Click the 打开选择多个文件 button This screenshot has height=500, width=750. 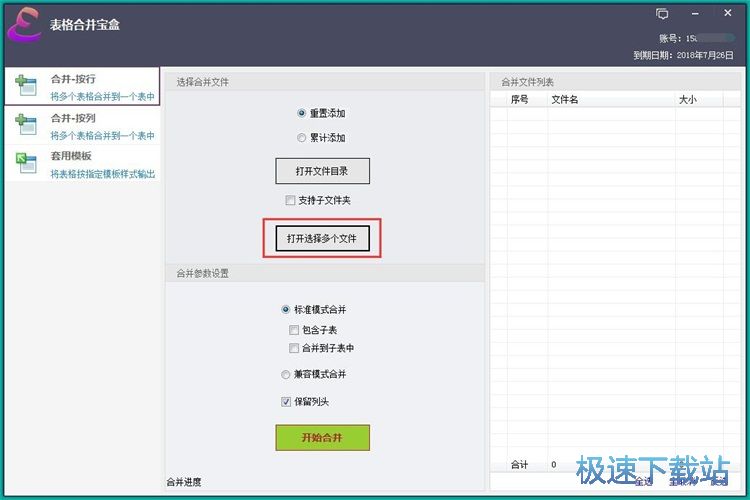point(322,238)
